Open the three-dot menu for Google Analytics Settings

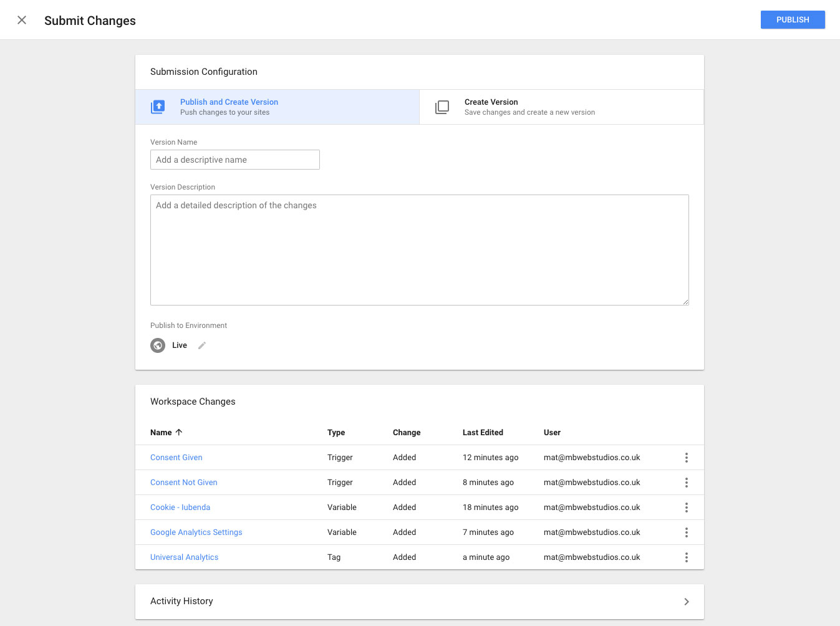tap(687, 532)
